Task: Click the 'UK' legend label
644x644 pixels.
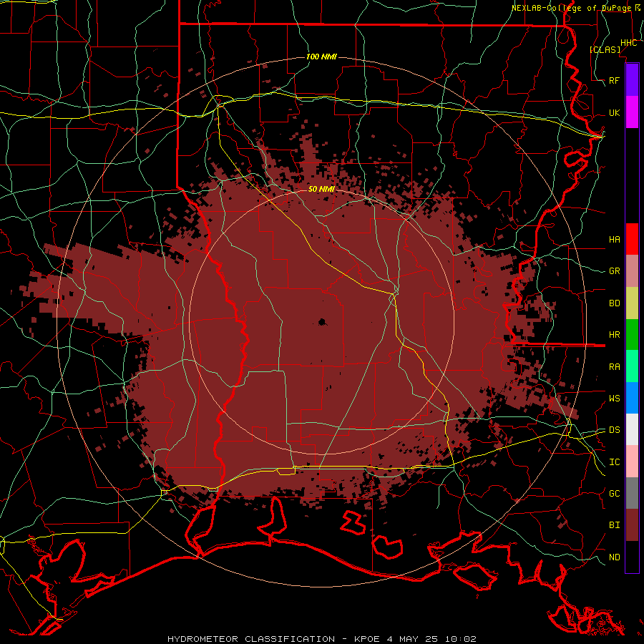Action: coord(614,113)
